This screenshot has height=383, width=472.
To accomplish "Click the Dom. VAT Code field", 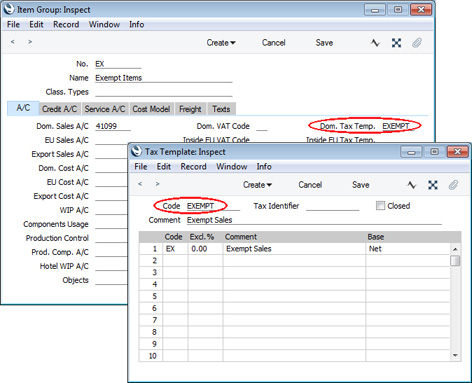I will coord(262,126).
